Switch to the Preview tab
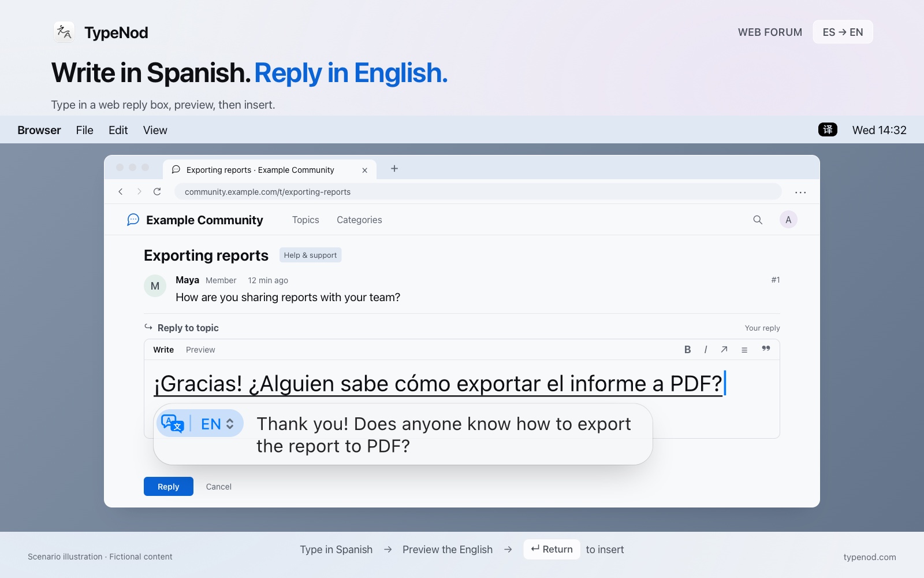Image resolution: width=924 pixels, height=578 pixels. (x=200, y=350)
